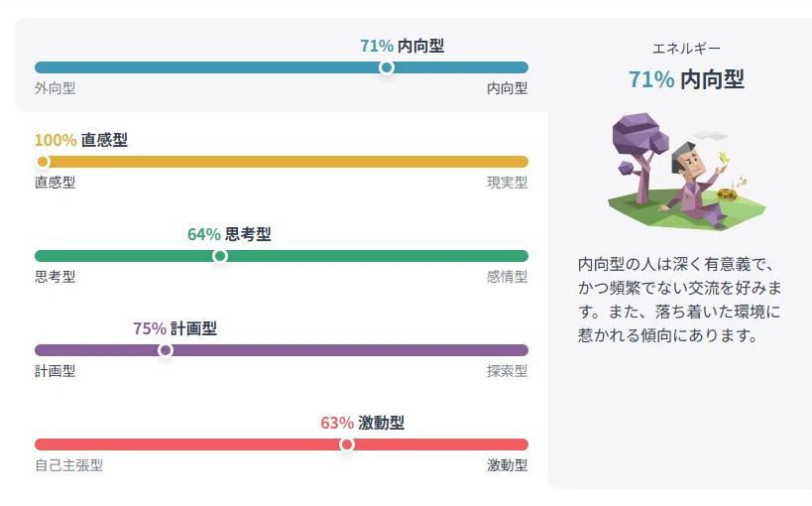This screenshot has height=506, width=812.
Task: Click the 71% 内向型 title in side panel
Action: coord(686,79)
